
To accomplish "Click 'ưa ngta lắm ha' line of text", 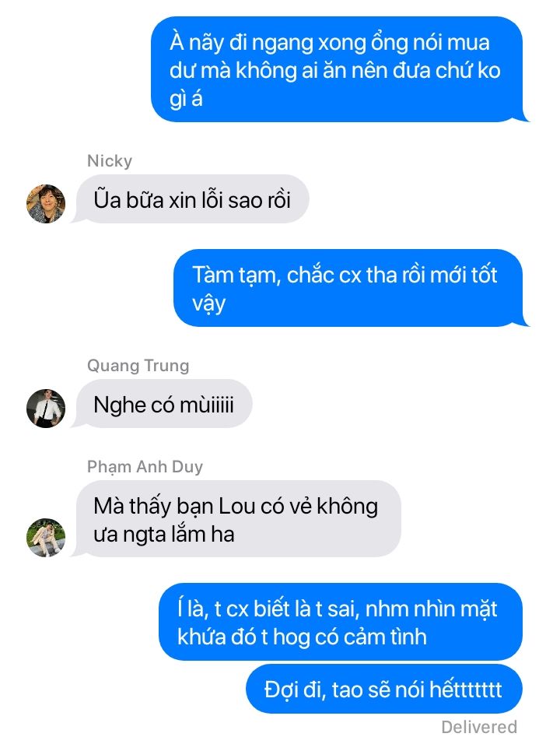I will (163, 535).
